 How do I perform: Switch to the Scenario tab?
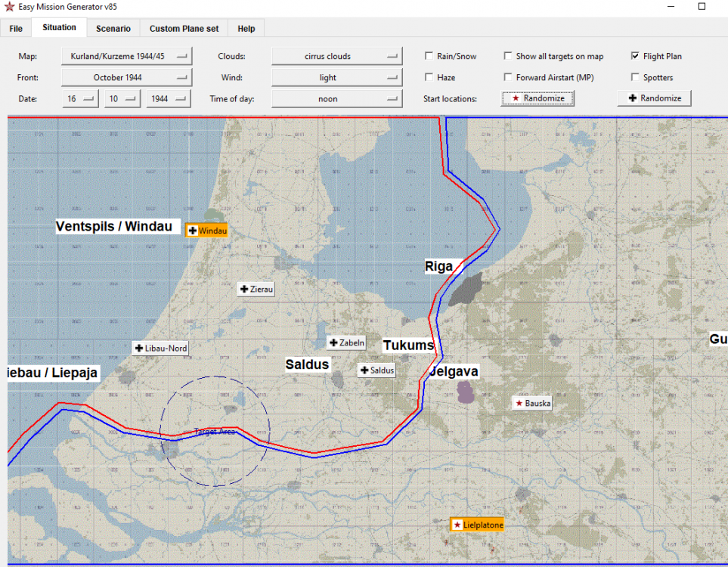tap(113, 29)
